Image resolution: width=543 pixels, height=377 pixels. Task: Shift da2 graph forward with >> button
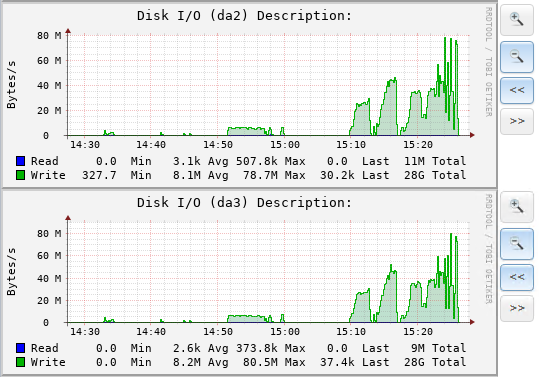[517, 121]
